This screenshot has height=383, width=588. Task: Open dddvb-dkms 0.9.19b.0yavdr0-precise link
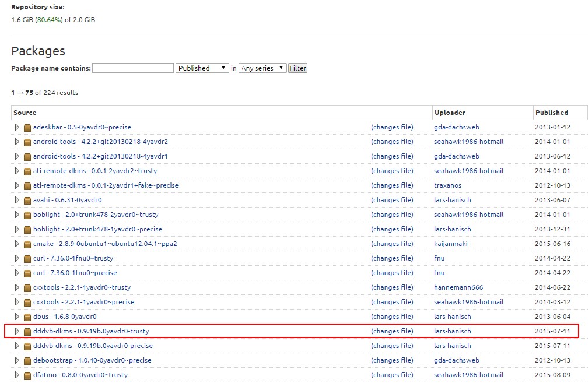click(93, 346)
